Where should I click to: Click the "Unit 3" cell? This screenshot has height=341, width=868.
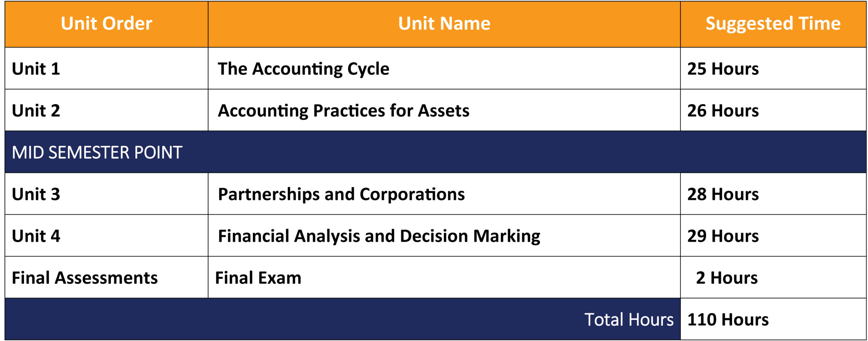(x=36, y=194)
